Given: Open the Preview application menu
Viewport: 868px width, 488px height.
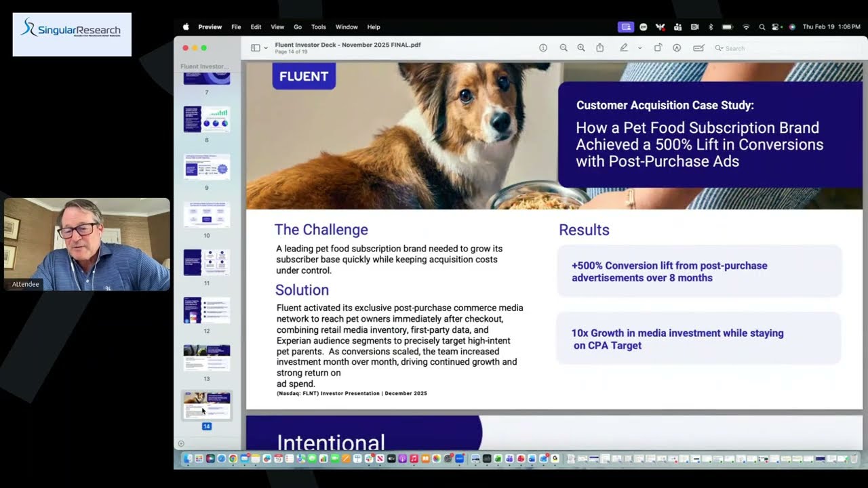Looking at the screenshot, I should point(210,27).
